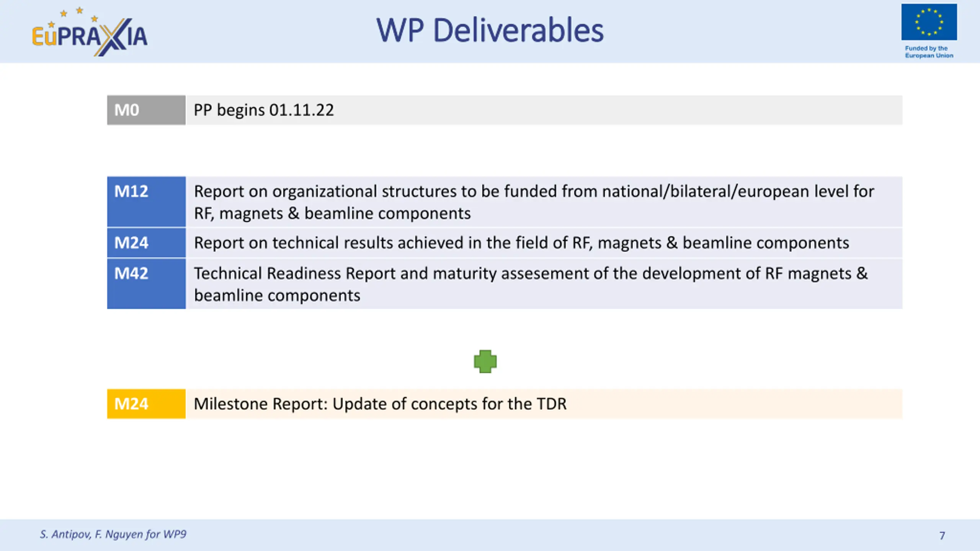The width and height of the screenshot is (980, 551).
Task: Click the 'Funded by the European Union' caption
Action: point(929,52)
